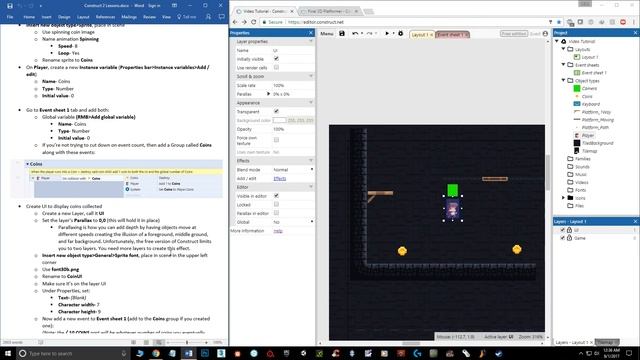The width and height of the screenshot is (640, 360).
Task: Click the Debug icon next to the Play button
Action: (401, 33)
